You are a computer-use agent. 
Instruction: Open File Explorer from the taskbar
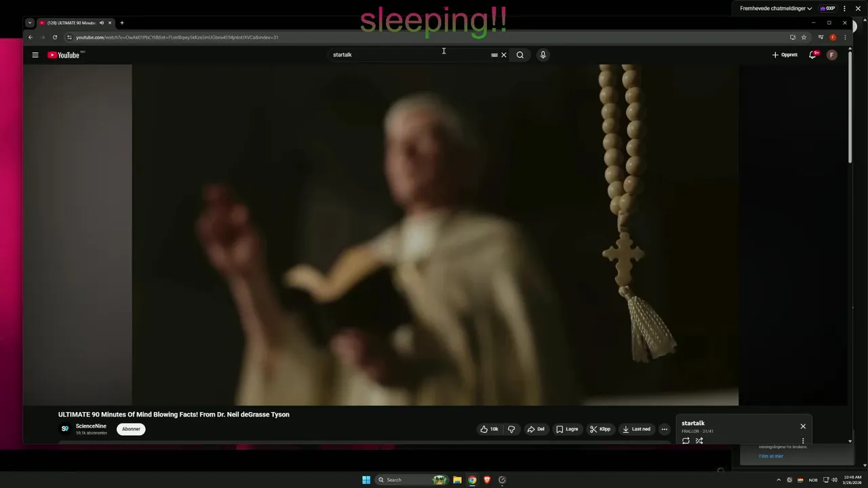[x=457, y=480]
